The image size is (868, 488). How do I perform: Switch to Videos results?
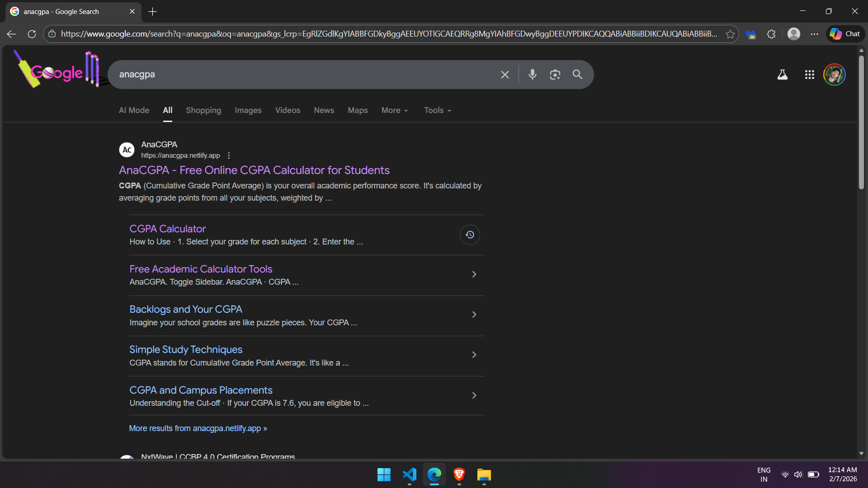(x=288, y=110)
